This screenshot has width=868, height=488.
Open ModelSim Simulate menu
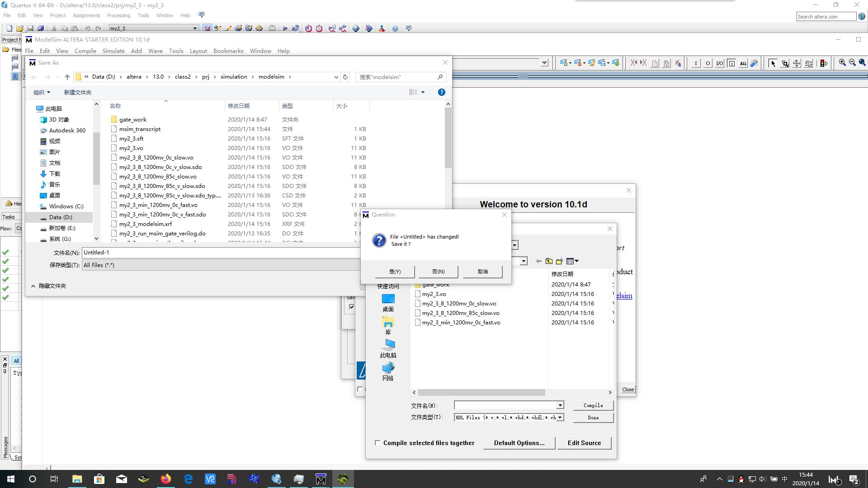(113, 51)
